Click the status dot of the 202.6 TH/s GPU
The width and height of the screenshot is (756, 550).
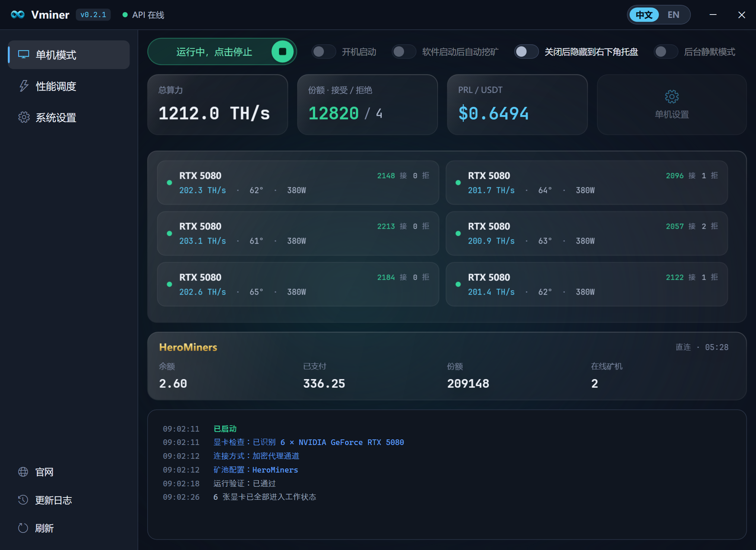[x=169, y=284]
